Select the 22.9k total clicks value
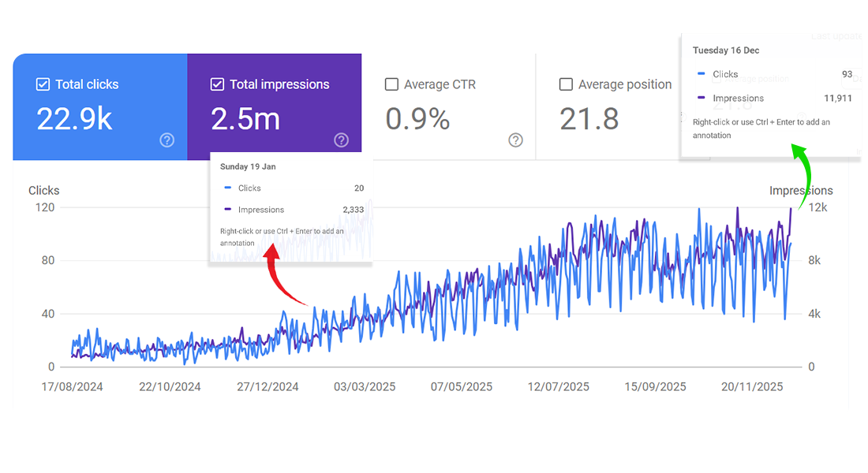 click(x=74, y=119)
